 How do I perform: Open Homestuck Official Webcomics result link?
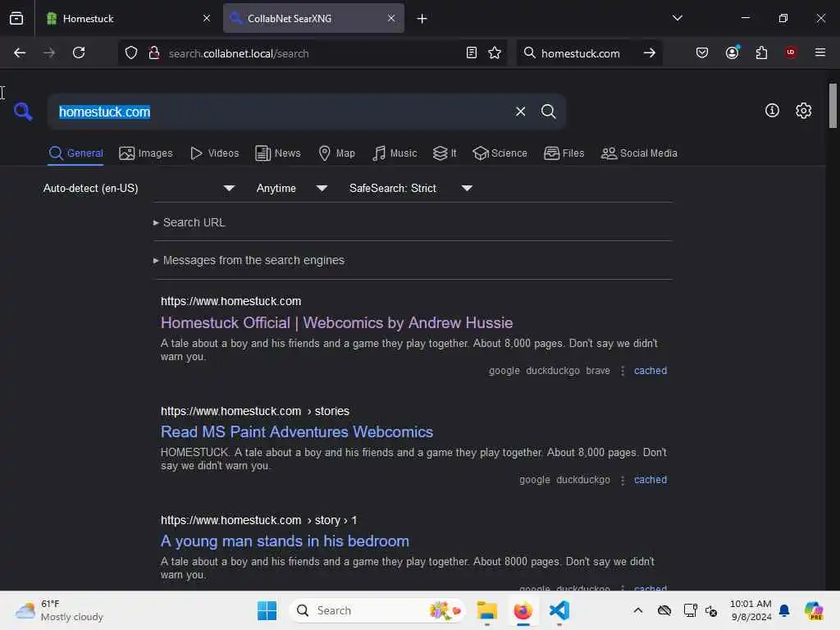(x=336, y=322)
